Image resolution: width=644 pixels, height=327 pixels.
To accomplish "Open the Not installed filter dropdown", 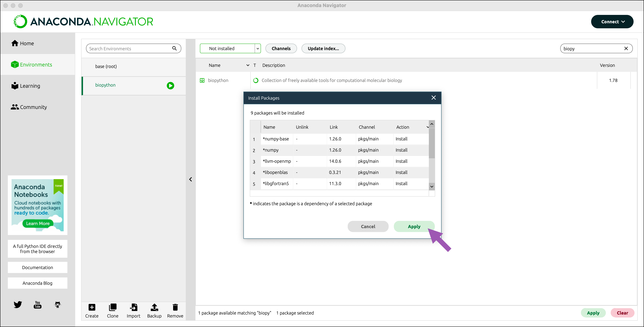I will tap(230, 49).
